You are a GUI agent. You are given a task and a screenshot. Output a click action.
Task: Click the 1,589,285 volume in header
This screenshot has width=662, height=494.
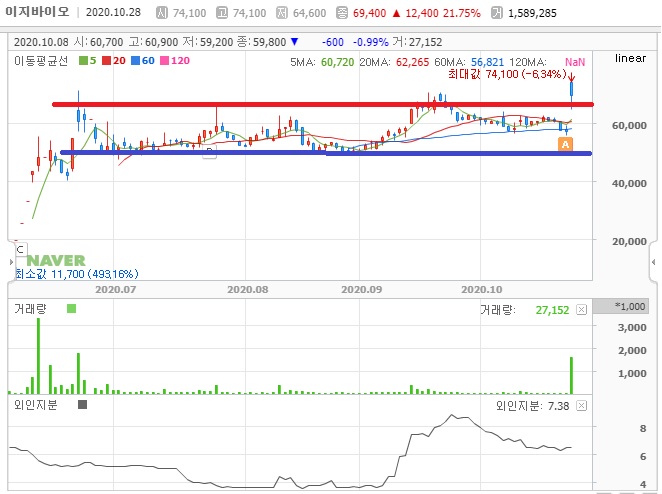(x=532, y=13)
